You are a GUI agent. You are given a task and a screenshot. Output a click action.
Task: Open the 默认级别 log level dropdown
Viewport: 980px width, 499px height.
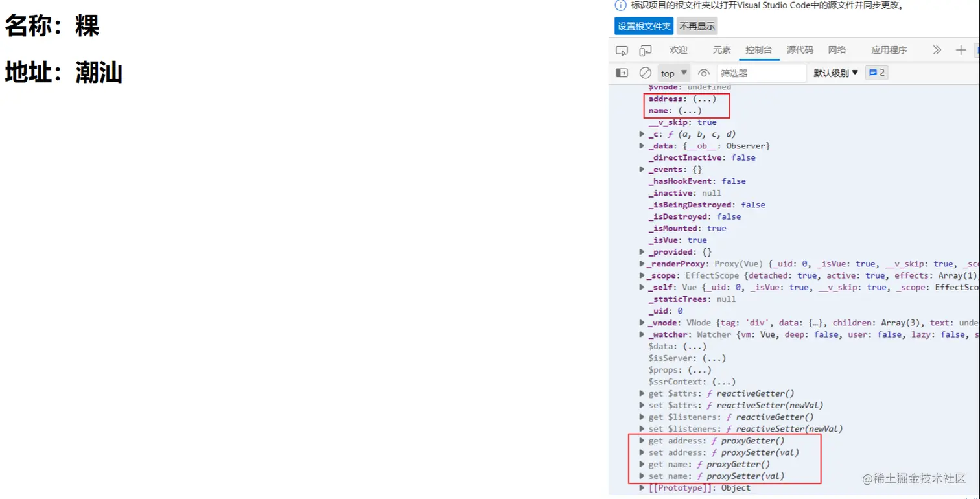point(836,73)
